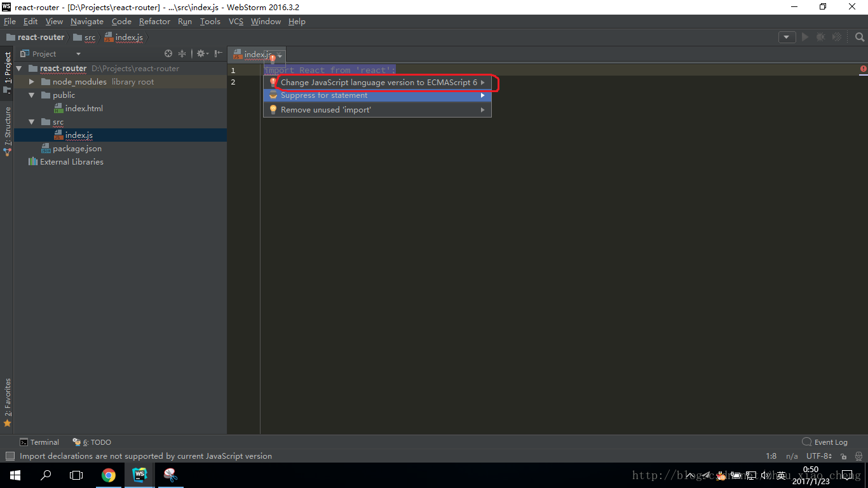Open VCS menu
Screen dimensions: 868x488
(x=236, y=22)
